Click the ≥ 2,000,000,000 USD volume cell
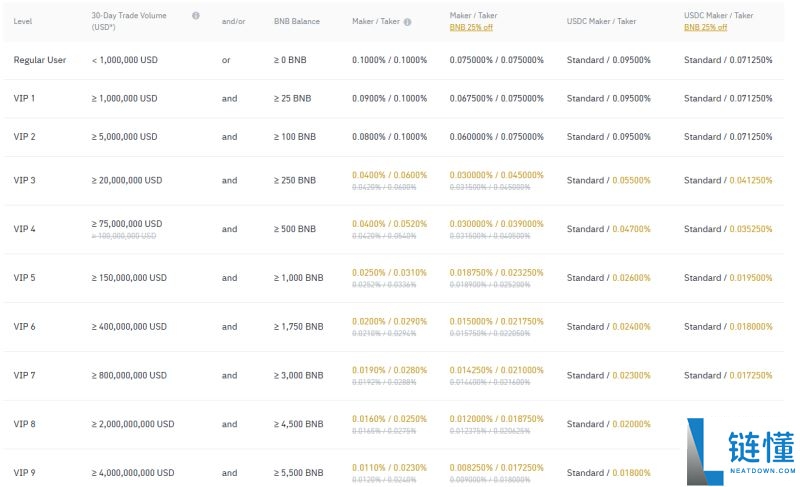 tap(133, 424)
